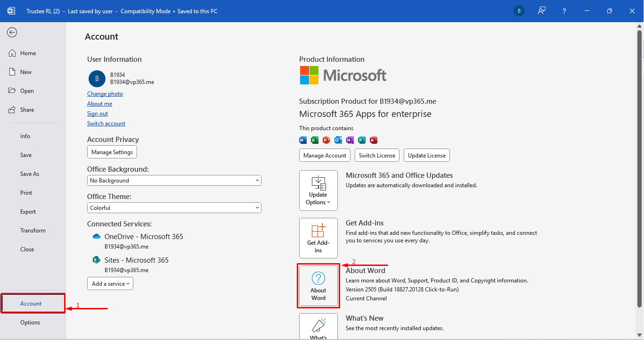Click the OneDrive cloud icon
This screenshot has height=340, width=644.
tap(97, 236)
